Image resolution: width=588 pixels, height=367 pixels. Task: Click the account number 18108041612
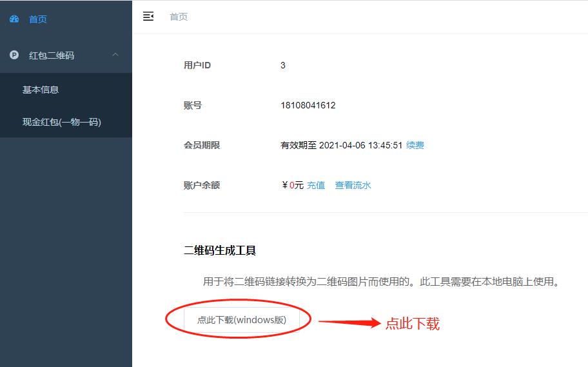(x=308, y=105)
